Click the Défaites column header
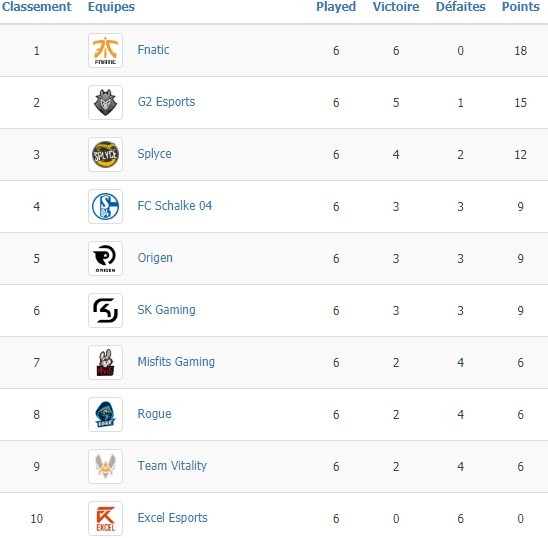This screenshot has height=538, width=548. (x=461, y=7)
